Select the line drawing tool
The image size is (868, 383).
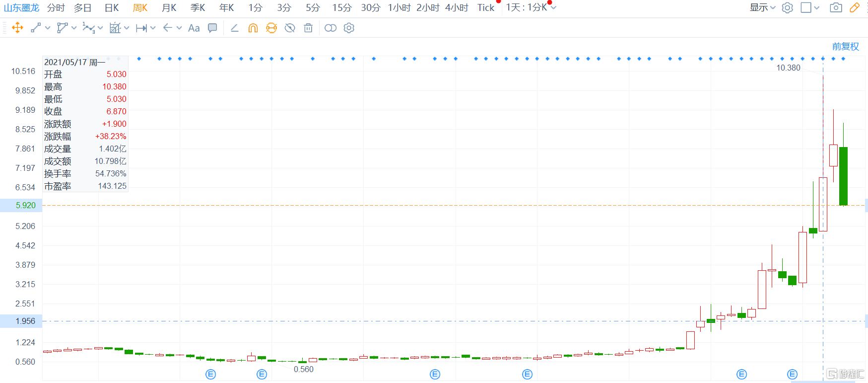[x=36, y=28]
